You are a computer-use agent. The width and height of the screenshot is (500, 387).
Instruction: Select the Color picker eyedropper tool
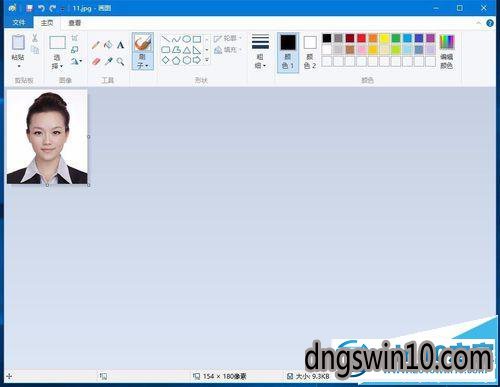(108, 61)
